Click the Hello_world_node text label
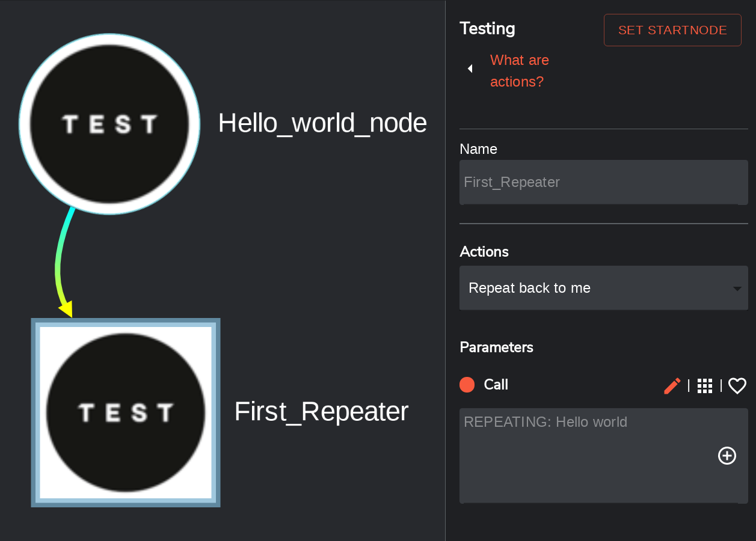Viewport: 756px width, 541px height. (x=322, y=123)
